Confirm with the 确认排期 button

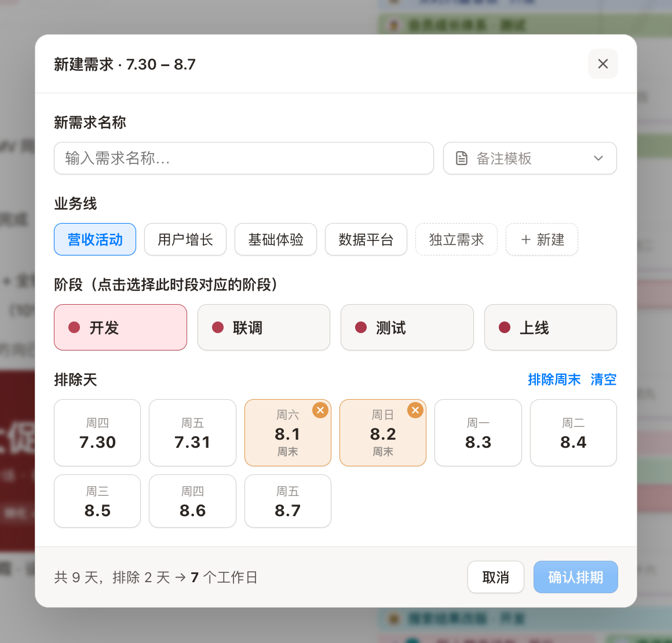pos(576,577)
